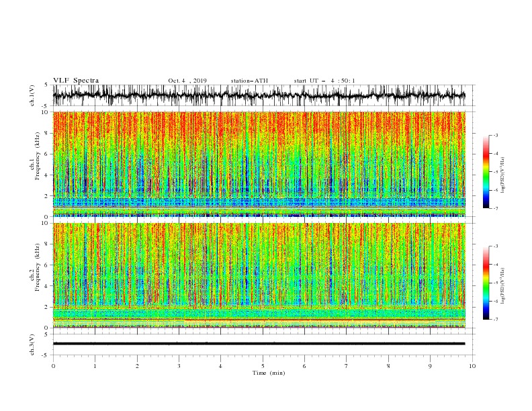Click the "ch.1(V)" waveform axis label
Screen dimensions: 532x411
32,95
